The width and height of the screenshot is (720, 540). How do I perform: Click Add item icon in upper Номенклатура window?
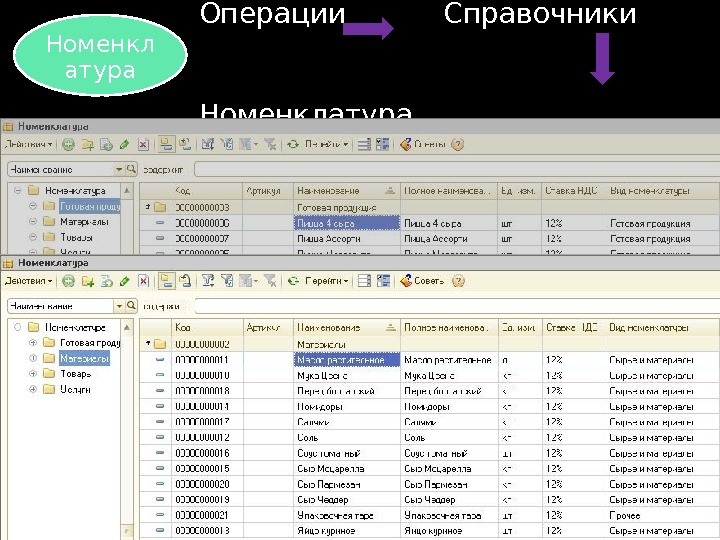(x=68, y=145)
